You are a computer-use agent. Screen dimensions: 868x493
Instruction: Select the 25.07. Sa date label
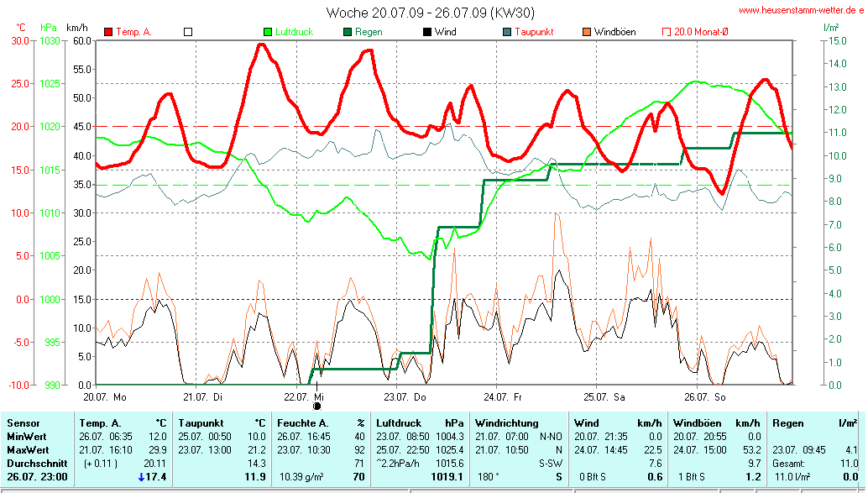pyautogui.click(x=605, y=396)
